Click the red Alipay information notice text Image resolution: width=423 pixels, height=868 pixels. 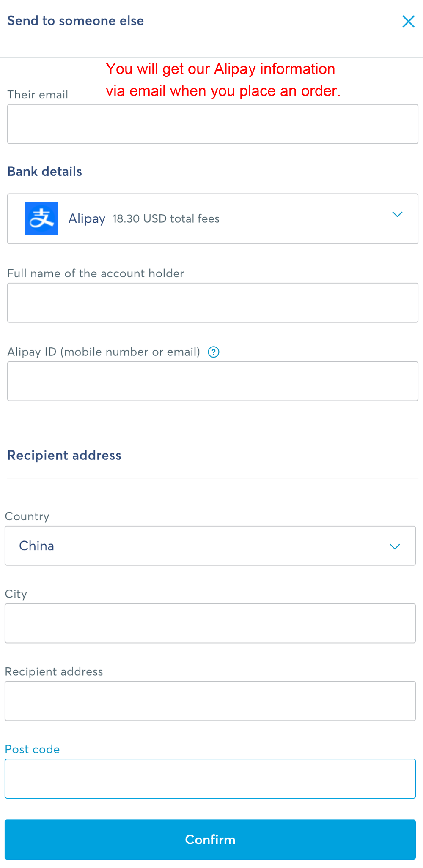(x=223, y=80)
